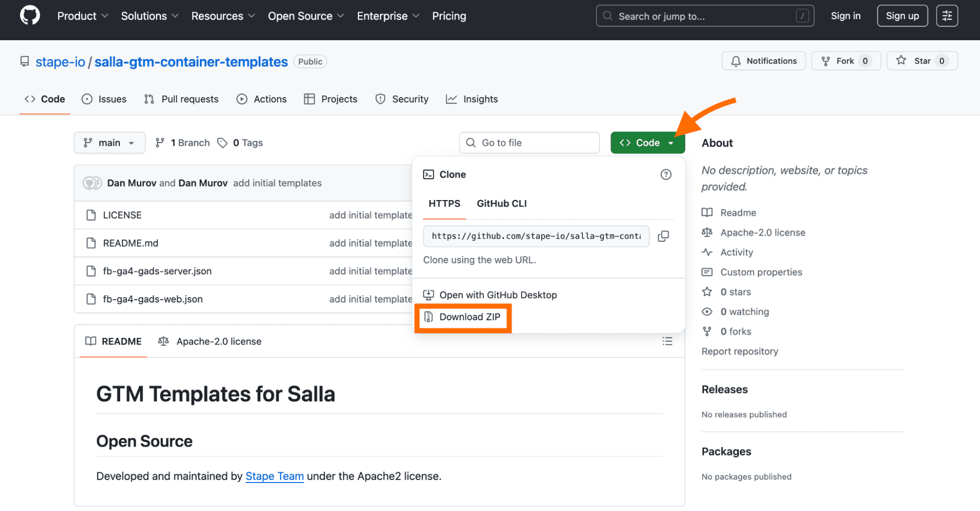
Task: Choose Open with GitHub Desktop
Action: point(490,295)
